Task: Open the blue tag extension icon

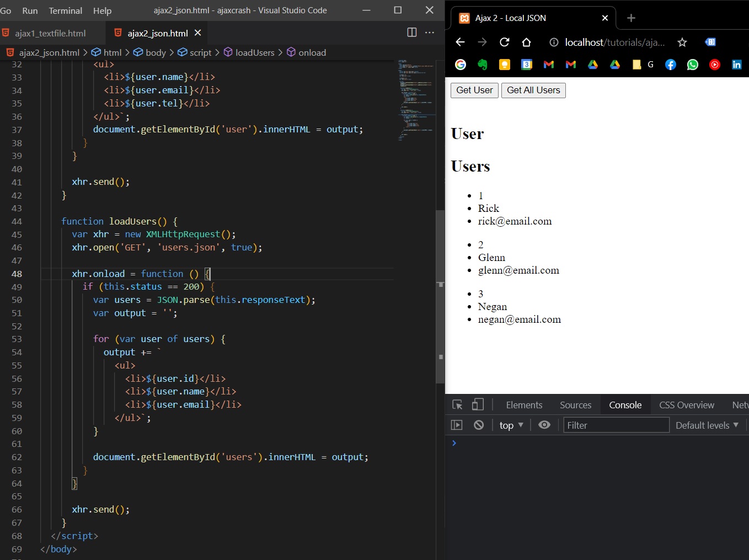Action: coord(710,42)
